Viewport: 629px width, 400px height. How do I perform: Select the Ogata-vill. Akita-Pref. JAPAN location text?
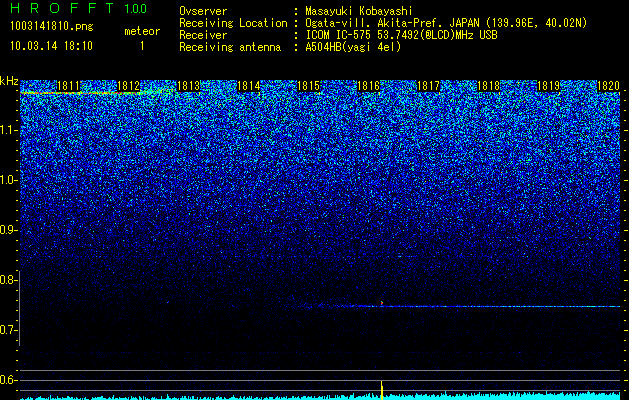click(446, 23)
